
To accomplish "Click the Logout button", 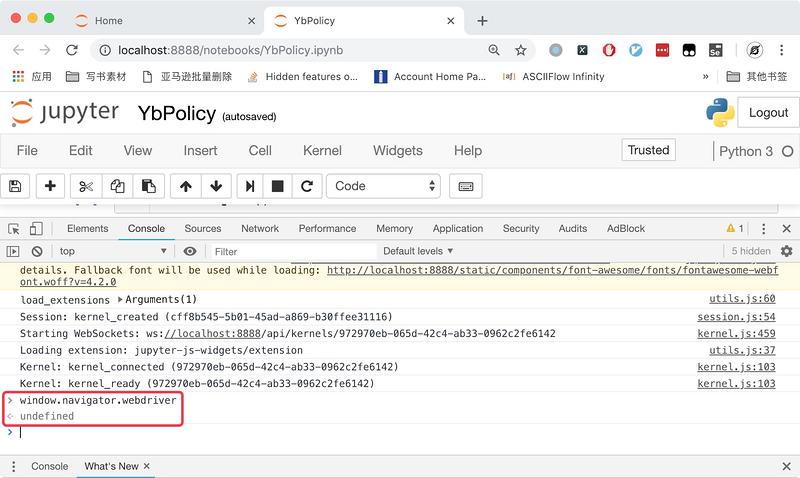I will click(x=768, y=112).
